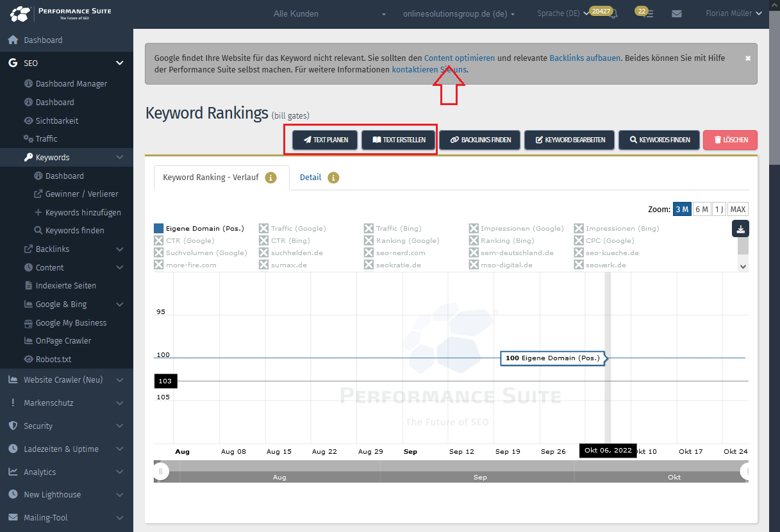Click the chart range slider left handle
The width and height of the screenshot is (780, 532).
(x=161, y=472)
